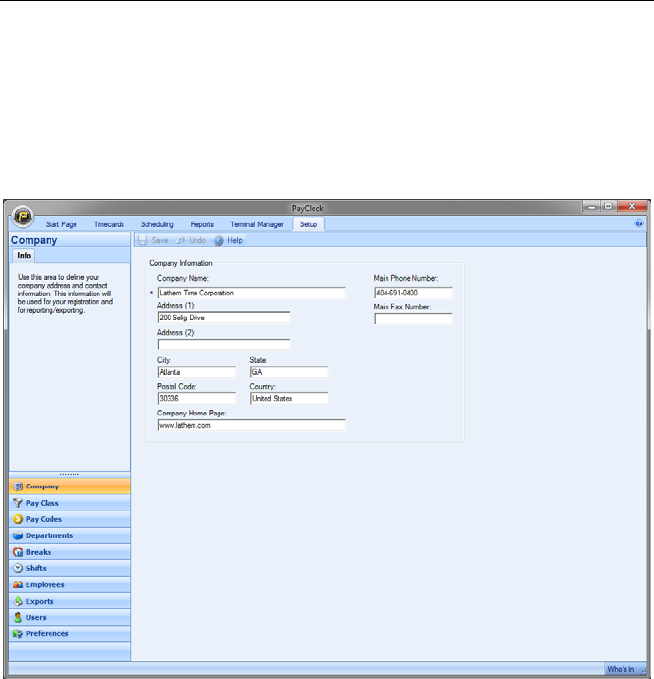The width and height of the screenshot is (654, 679).
Task: Click the Preferences icon in sidebar
Action: point(18,634)
